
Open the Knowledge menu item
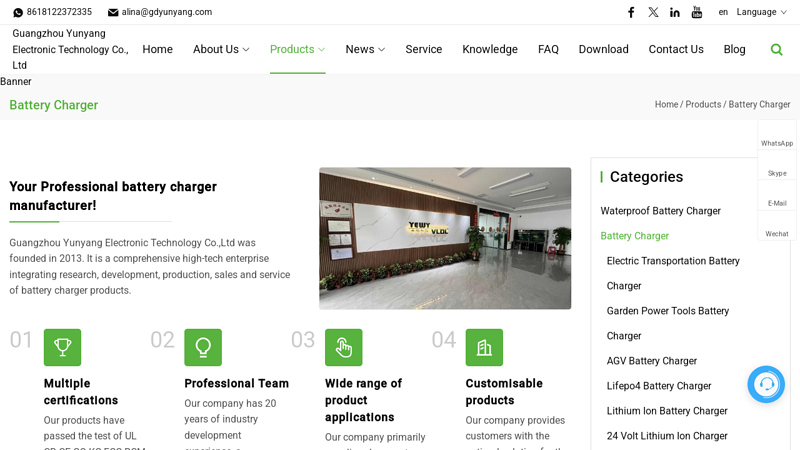tap(490, 49)
